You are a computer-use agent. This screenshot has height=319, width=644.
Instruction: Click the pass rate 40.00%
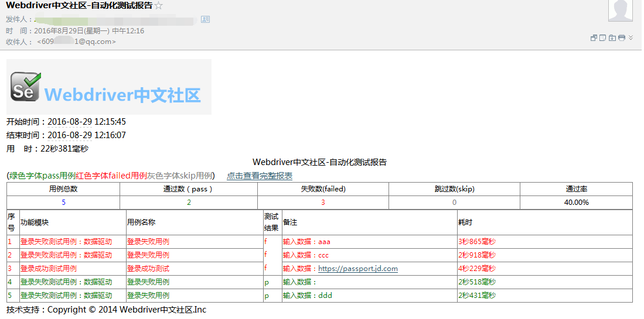click(x=577, y=202)
